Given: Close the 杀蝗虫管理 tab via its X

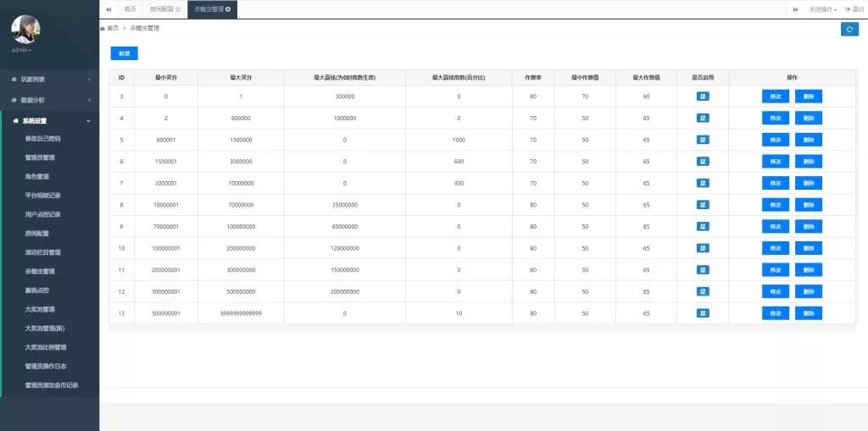Looking at the screenshot, I should coord(228,9).
